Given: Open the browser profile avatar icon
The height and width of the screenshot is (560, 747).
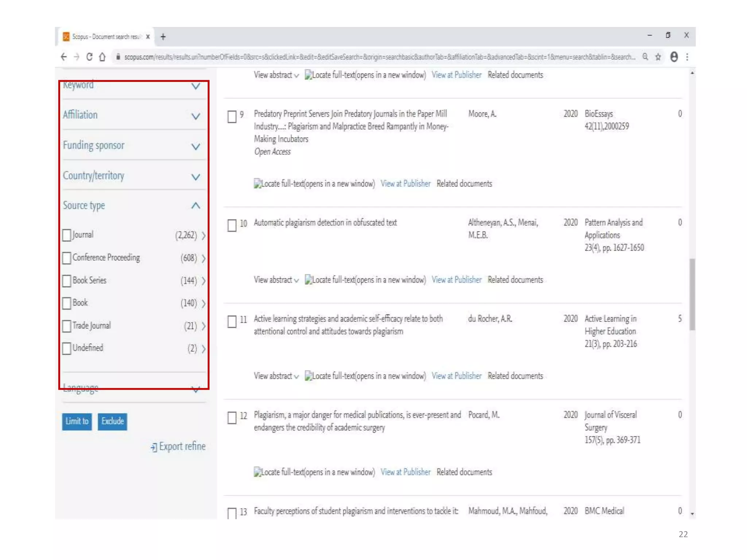Looking at the screenshot, I should point(674,57).
